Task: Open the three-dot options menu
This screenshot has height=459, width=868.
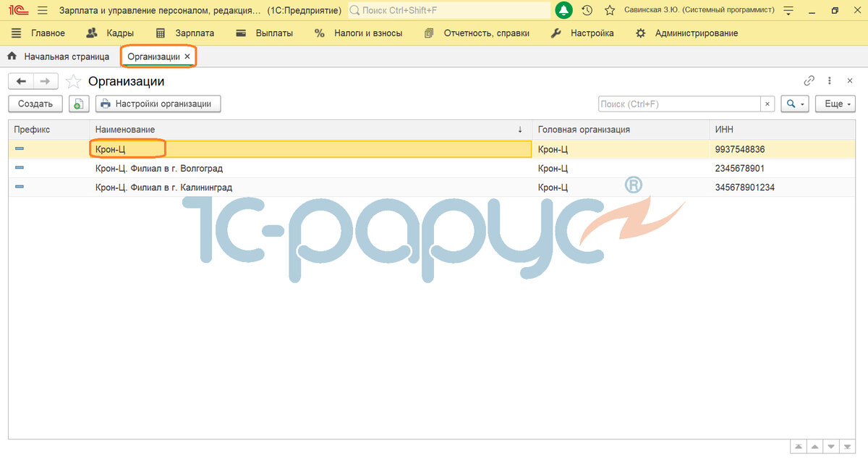Action: pos(830,81)
